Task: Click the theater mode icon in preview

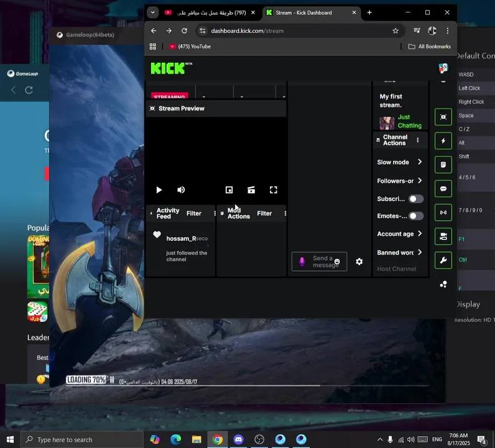Action: (251, 190)
